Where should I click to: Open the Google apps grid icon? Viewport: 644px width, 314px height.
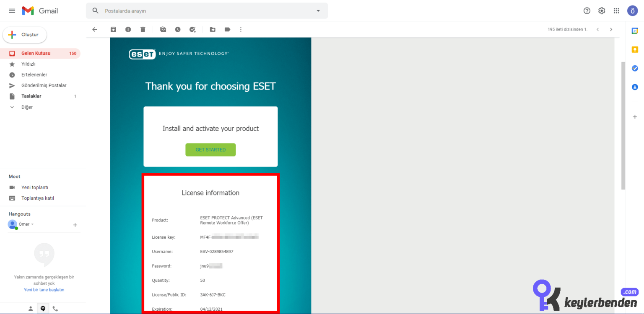[616, 11]
